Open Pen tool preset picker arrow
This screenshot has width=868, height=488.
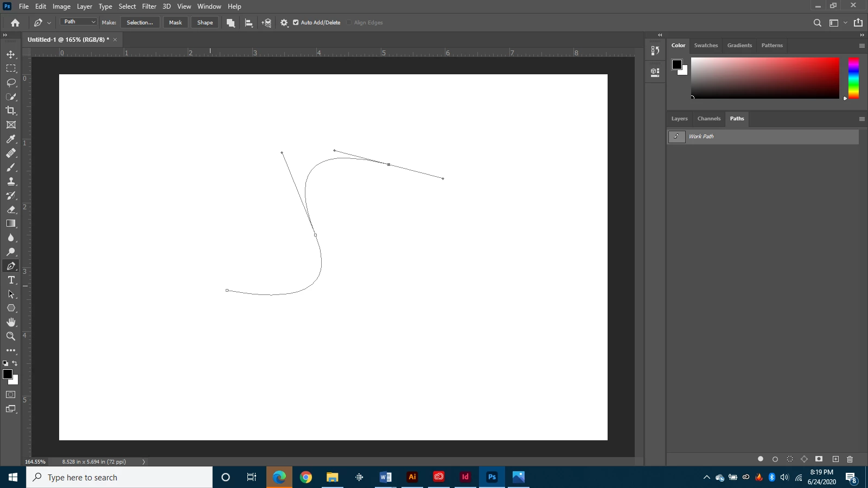[x=49, y=23]
